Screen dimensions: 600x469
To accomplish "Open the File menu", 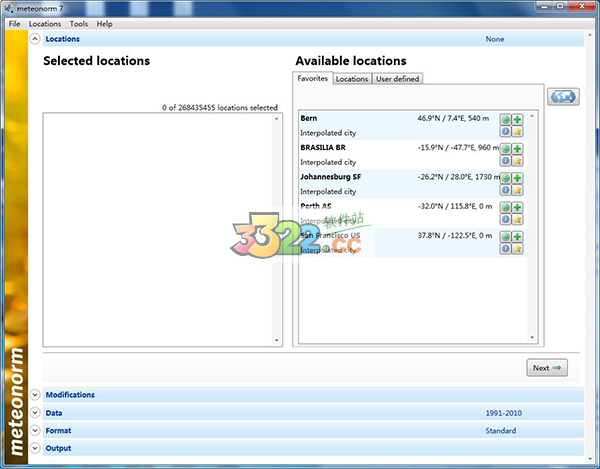I will (x=15, y=24).
